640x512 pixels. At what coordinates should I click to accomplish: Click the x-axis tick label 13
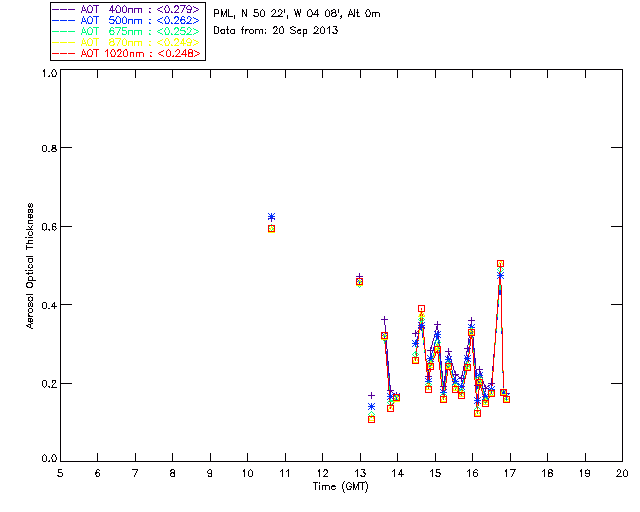(x=360, y=473)
